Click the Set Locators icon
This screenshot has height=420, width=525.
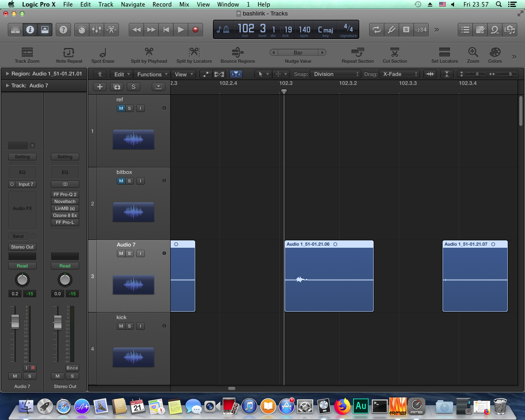pyautogui.click(x=444, y=52)
